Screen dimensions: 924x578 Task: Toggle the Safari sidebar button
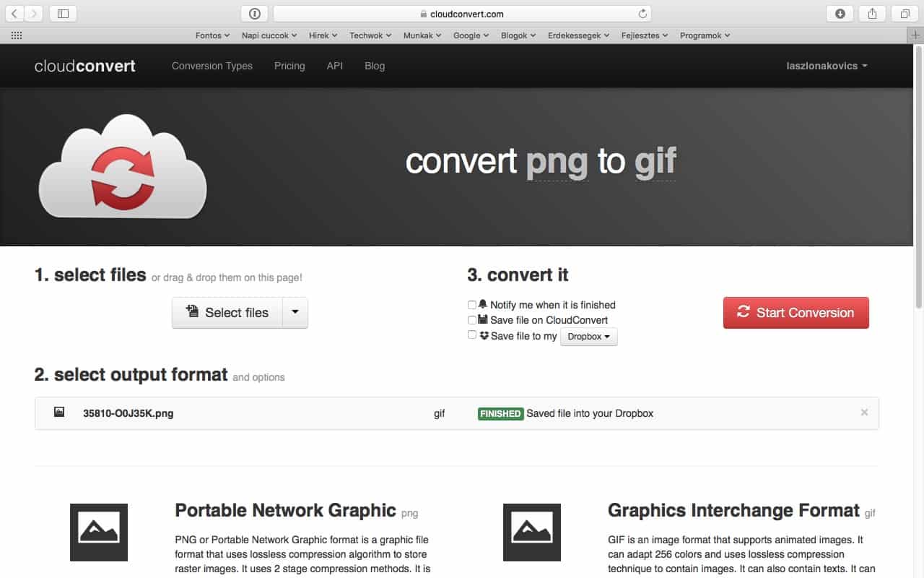pyautogui.click(x=64, y=14)
